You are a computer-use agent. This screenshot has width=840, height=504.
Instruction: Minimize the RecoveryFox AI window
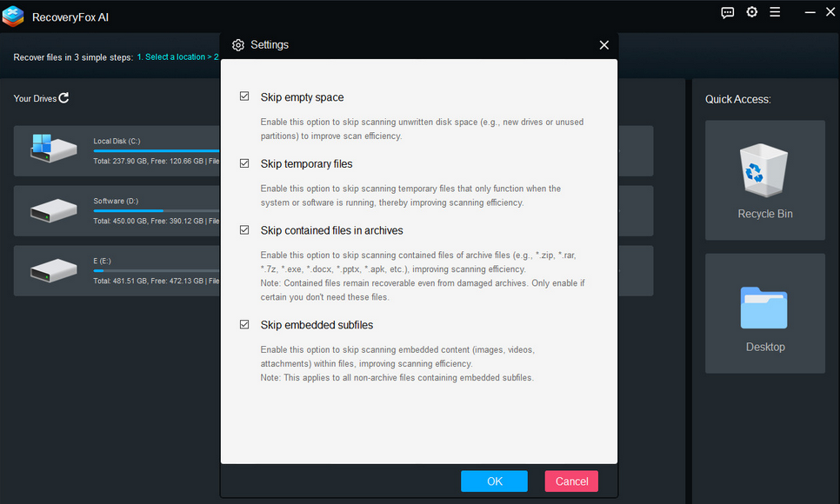click(810, 12)
